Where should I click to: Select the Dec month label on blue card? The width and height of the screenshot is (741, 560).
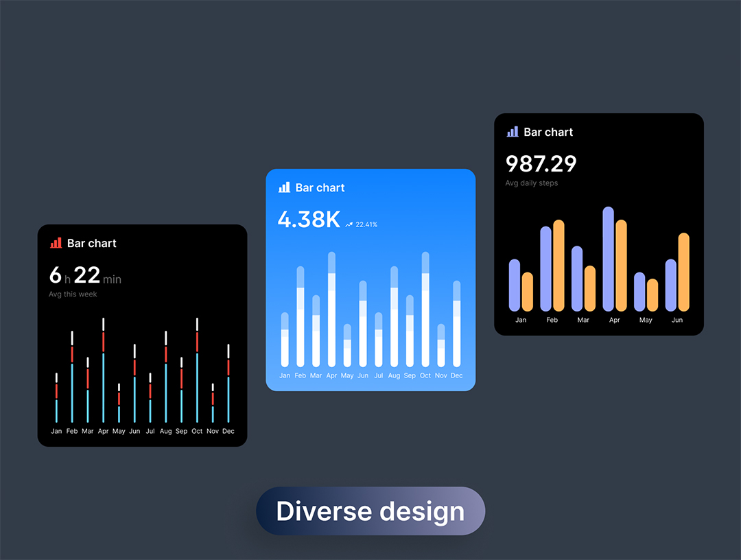pyautogui.click(x=456, y=375)
